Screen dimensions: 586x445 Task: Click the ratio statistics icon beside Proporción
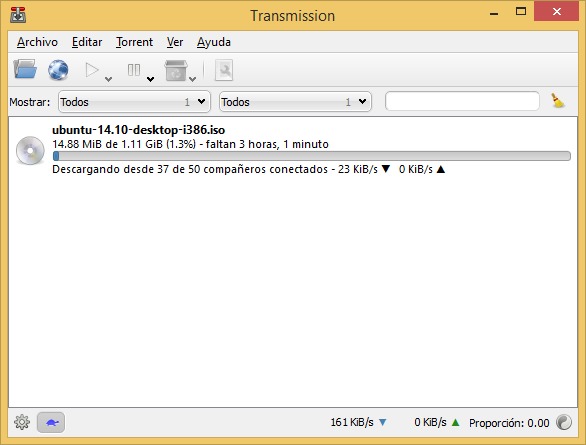tap(564, 423)
